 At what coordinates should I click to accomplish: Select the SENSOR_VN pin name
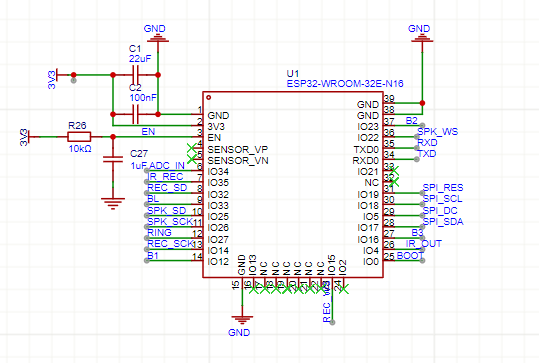(238, 161)
